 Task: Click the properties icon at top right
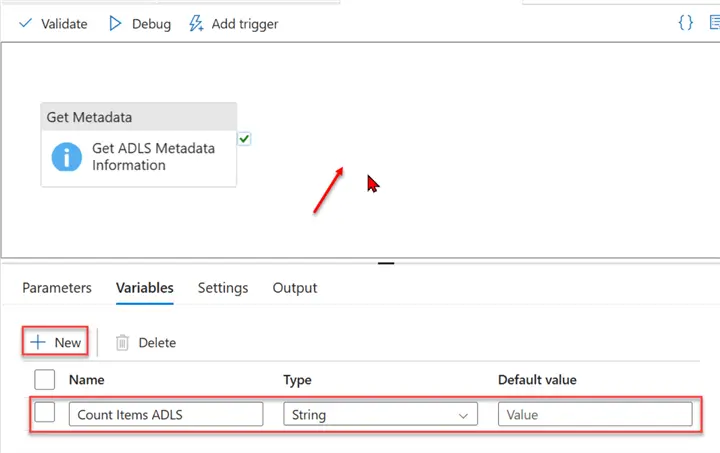pos(713,22)
